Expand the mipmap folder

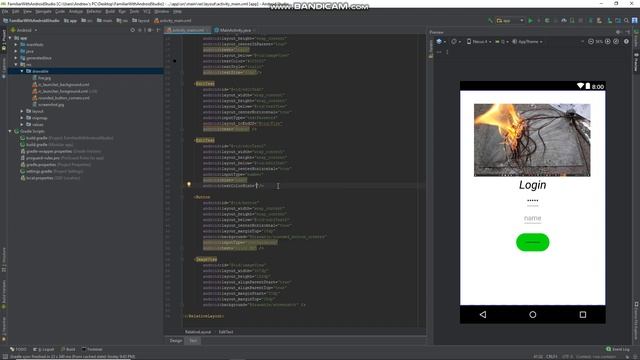(x=22, y=118)
